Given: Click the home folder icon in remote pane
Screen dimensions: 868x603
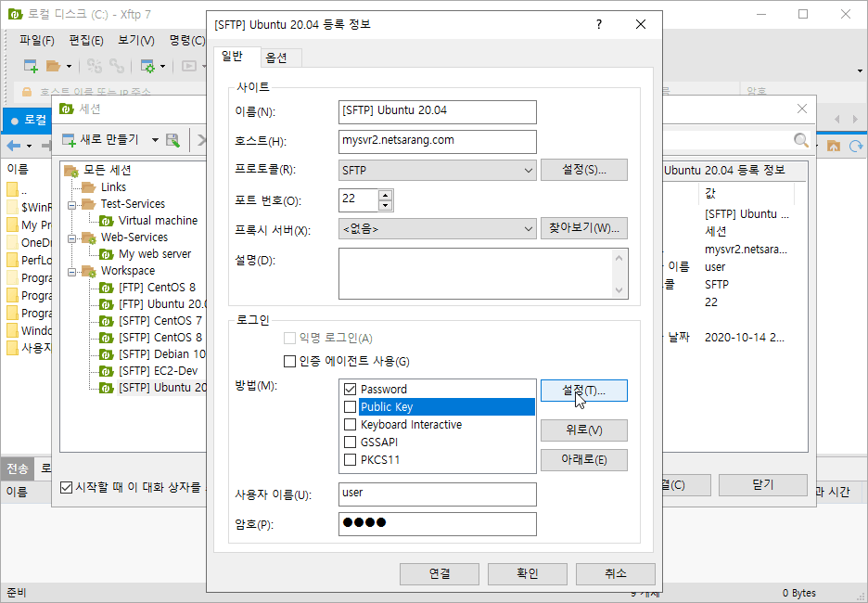Looking at the screenshot, I should [x=833, y=146].
